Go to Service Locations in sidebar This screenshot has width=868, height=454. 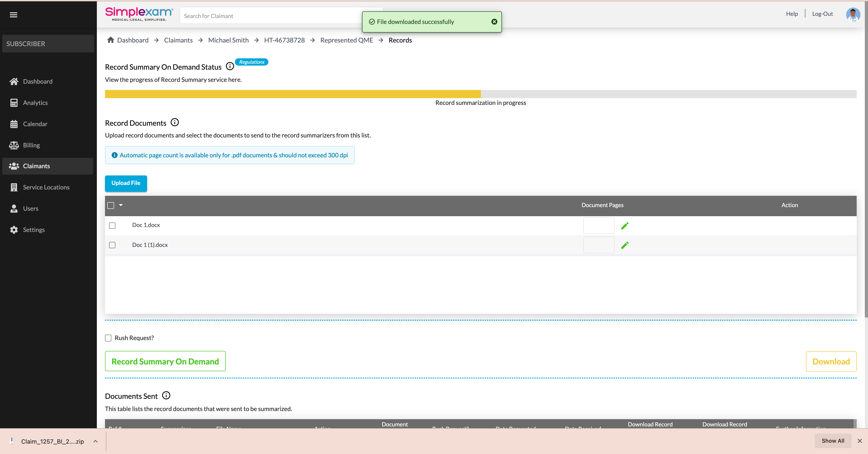(46, 187)
